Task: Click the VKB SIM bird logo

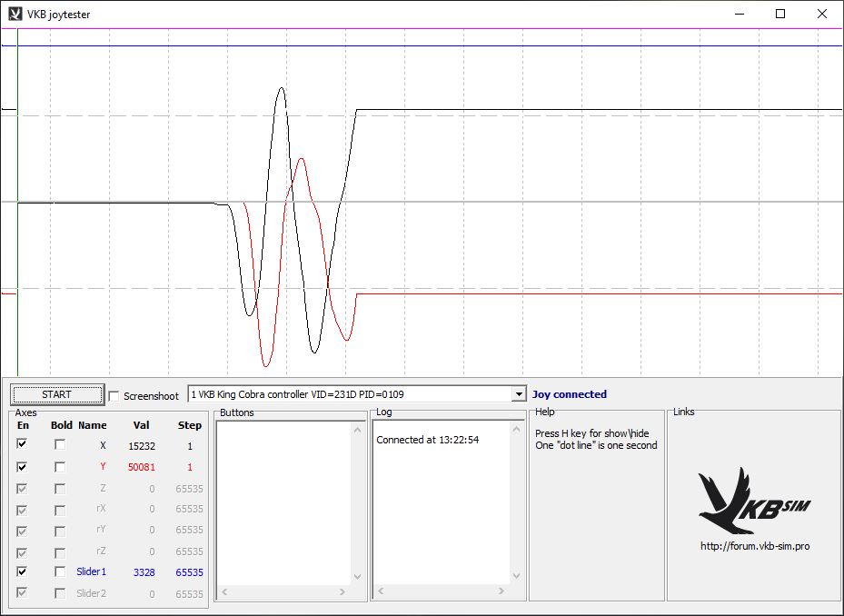Action: click(x=754, y=501)
